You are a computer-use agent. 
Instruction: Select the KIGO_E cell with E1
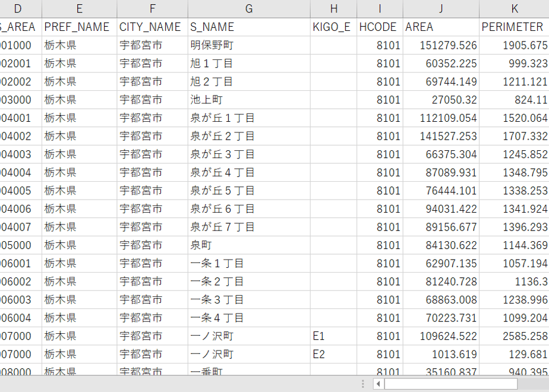334,336
